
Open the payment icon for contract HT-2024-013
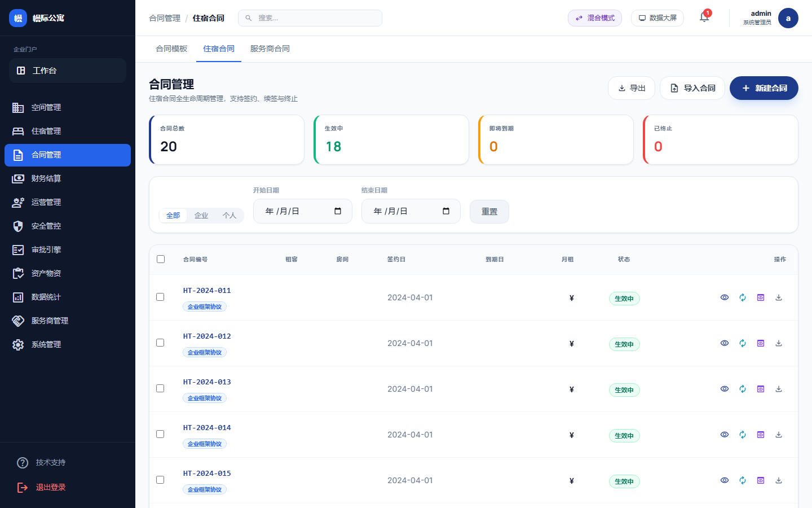coord(760,389)
